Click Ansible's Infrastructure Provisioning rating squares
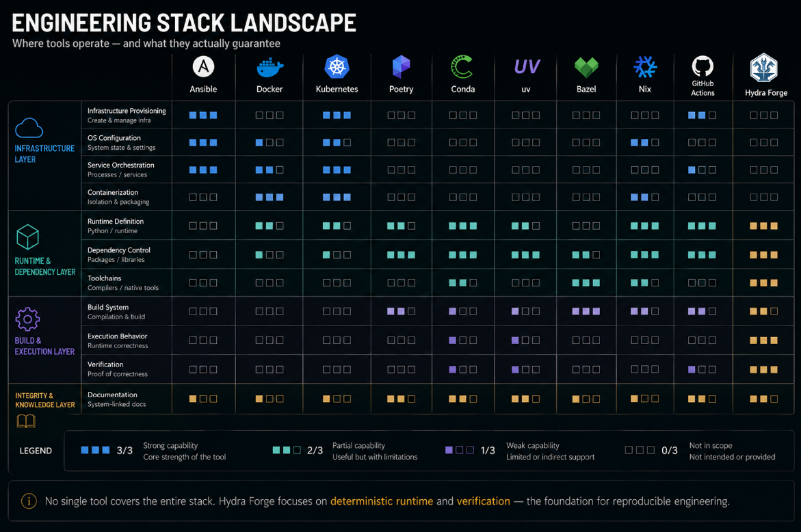 click(x=203, y=116)
